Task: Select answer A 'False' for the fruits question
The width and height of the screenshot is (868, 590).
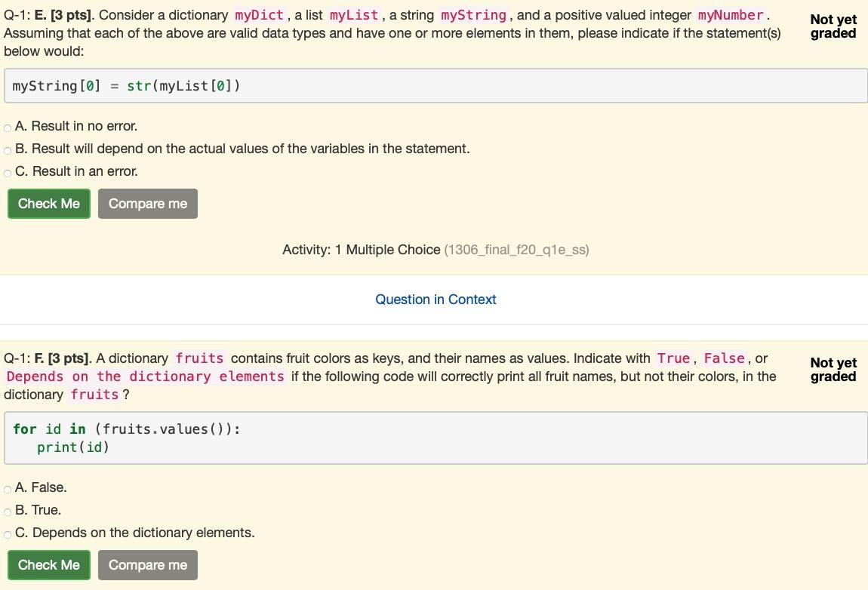Action: pos(8,489)
